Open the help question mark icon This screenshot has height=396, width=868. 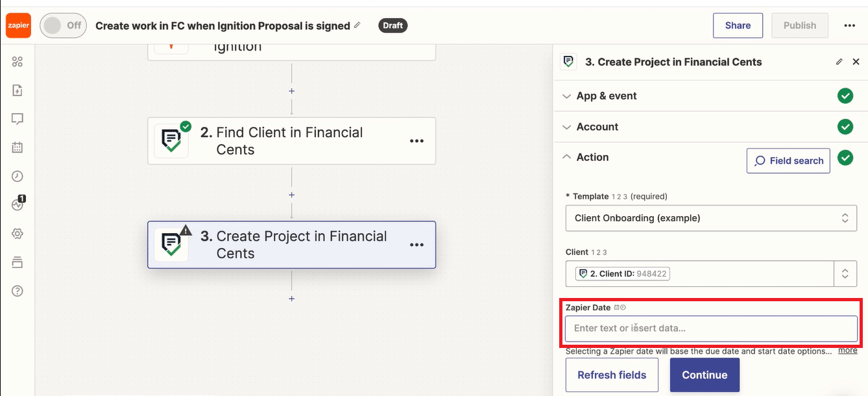18,291
